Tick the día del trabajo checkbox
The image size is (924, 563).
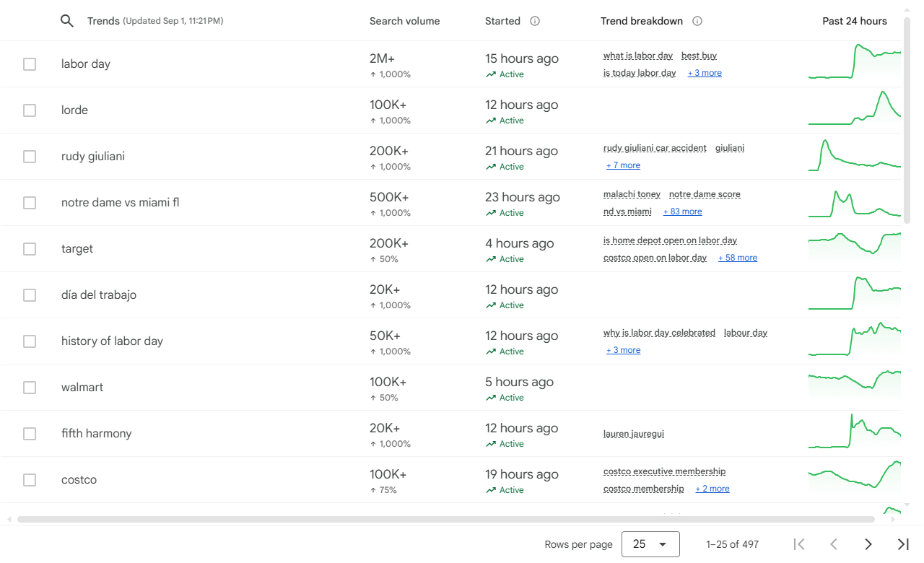pyautogui.click(x=30, y=295)
